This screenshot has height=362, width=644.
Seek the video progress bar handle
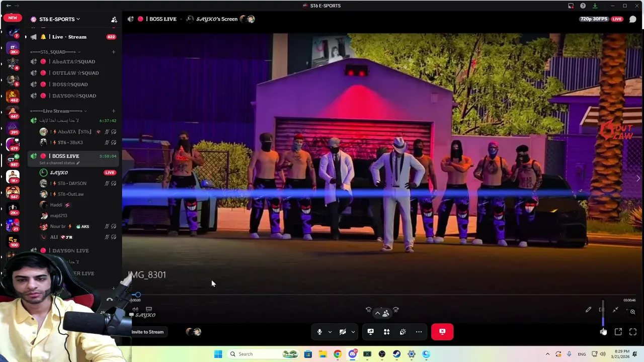[138, 295]
